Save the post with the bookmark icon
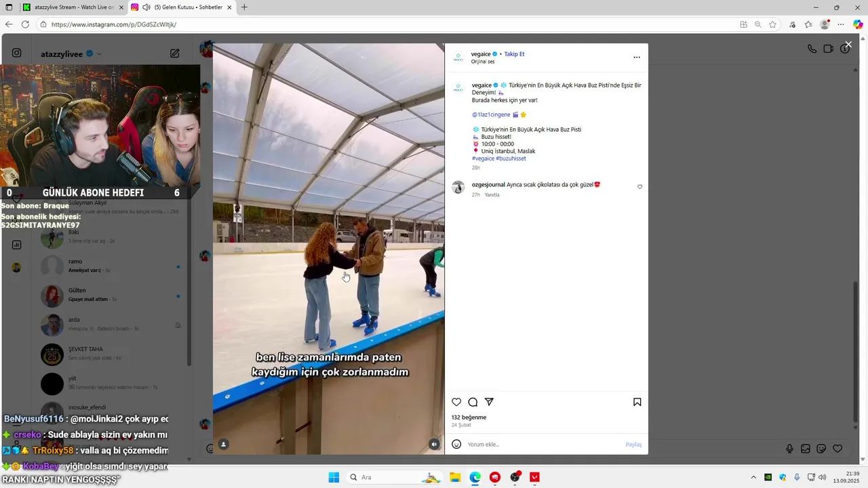The width and height of the screenshot is (868, 488). [637, 402]
